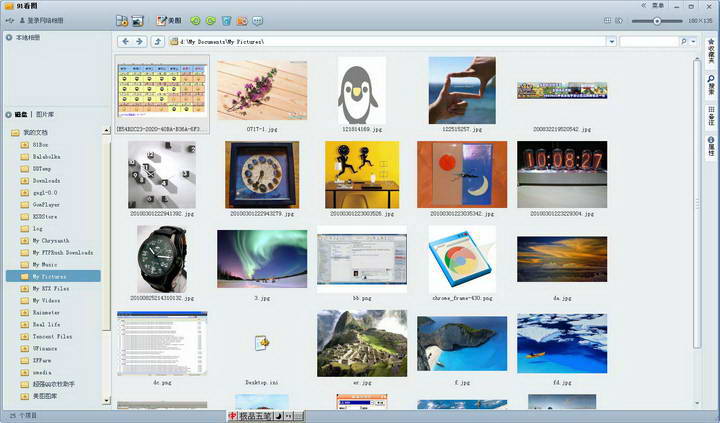Click the address bar path field

pyautogui.click(x=388, y=41)
